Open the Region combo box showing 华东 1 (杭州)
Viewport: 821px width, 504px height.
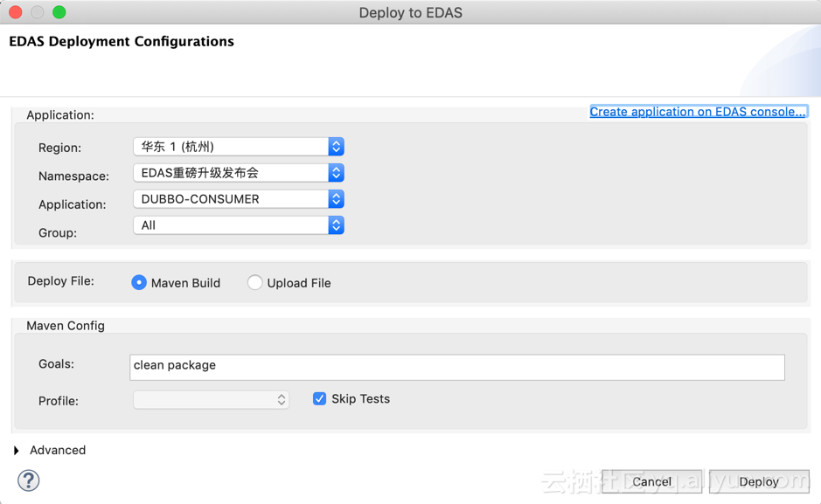tap(232, 147)
